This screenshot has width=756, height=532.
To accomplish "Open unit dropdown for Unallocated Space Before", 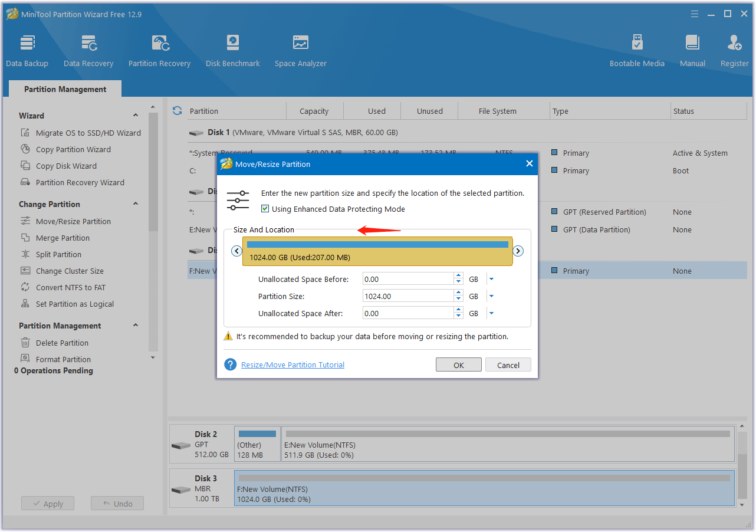I will pos(491,279).
